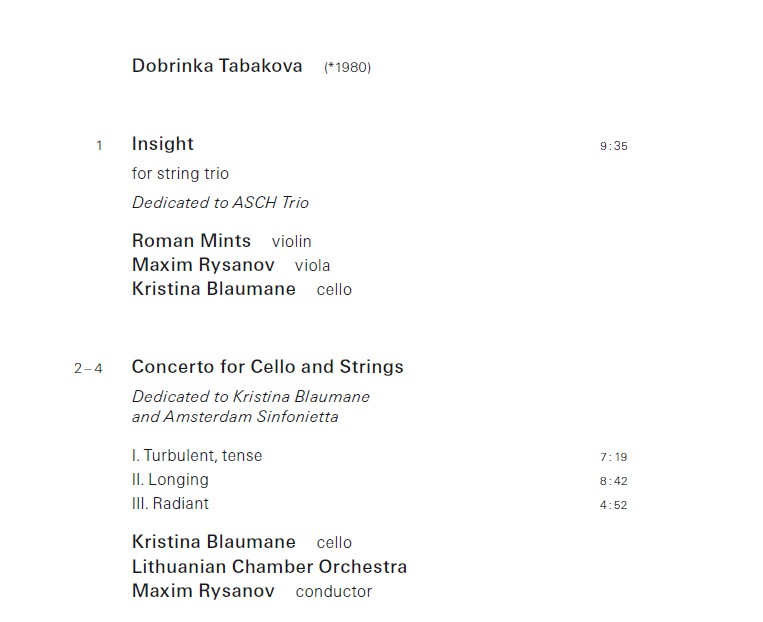Screen dimensions: 763x622
Task: Click track number 1
Action: coord(99,146)
